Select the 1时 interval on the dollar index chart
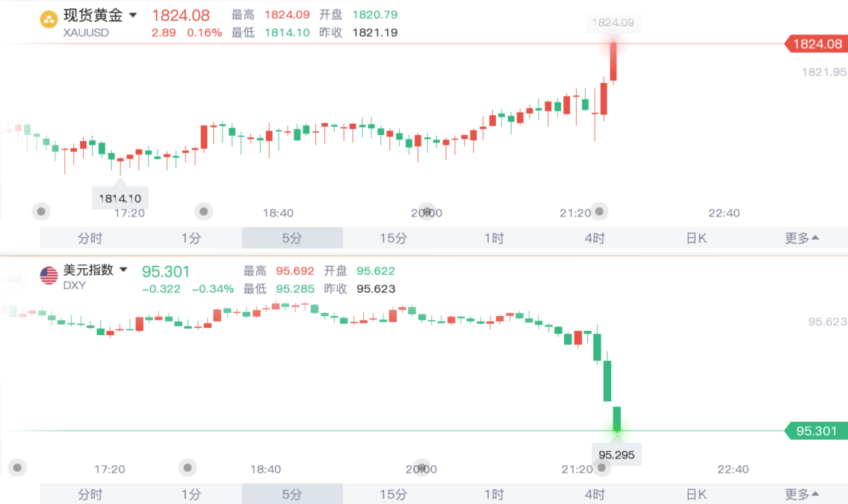Viewport: 848px width, 504px height. [x=494, y=494]
